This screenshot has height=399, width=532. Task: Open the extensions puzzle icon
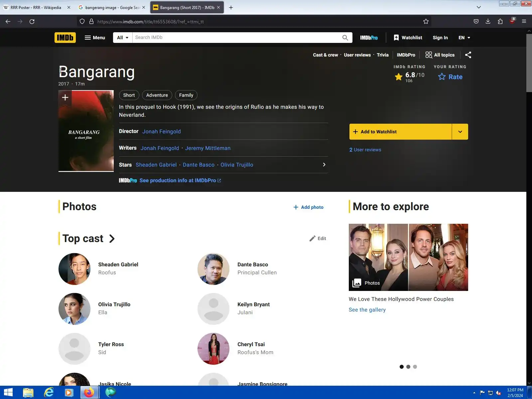[x=500, y=22]
